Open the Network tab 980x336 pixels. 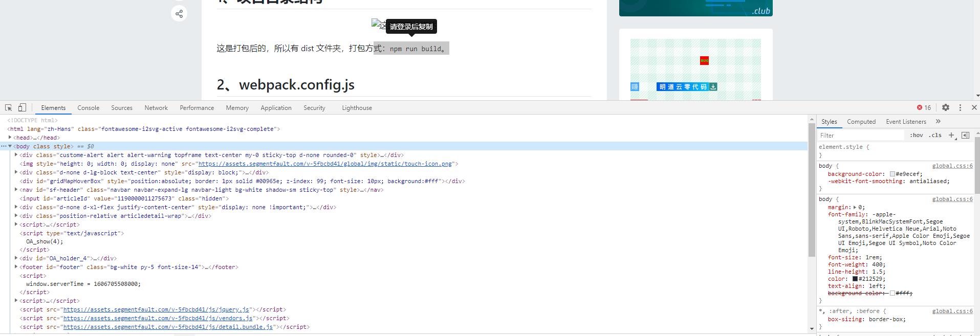click(156, 108)
